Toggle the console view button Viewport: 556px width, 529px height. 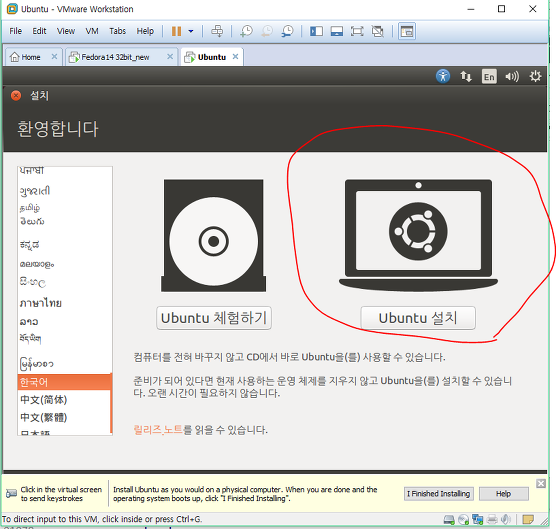pos(407,31)
